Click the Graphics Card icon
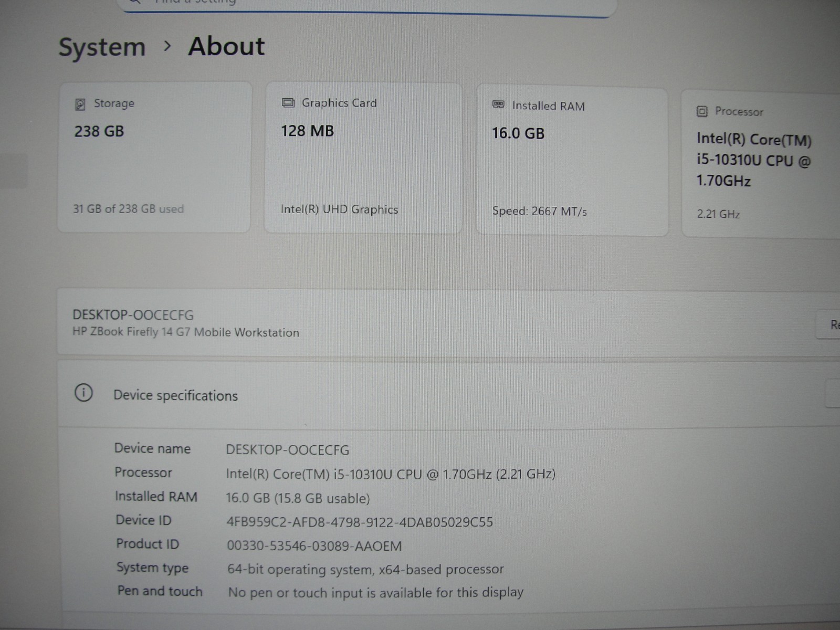The height and width of the screenshot is (630, 840). pyautogui.click(x=288, y=103)
